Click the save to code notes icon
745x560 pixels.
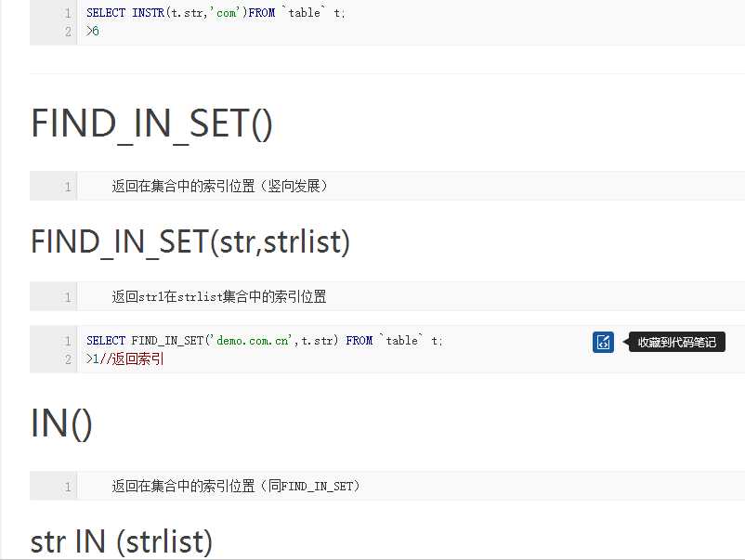click(603, 342)
